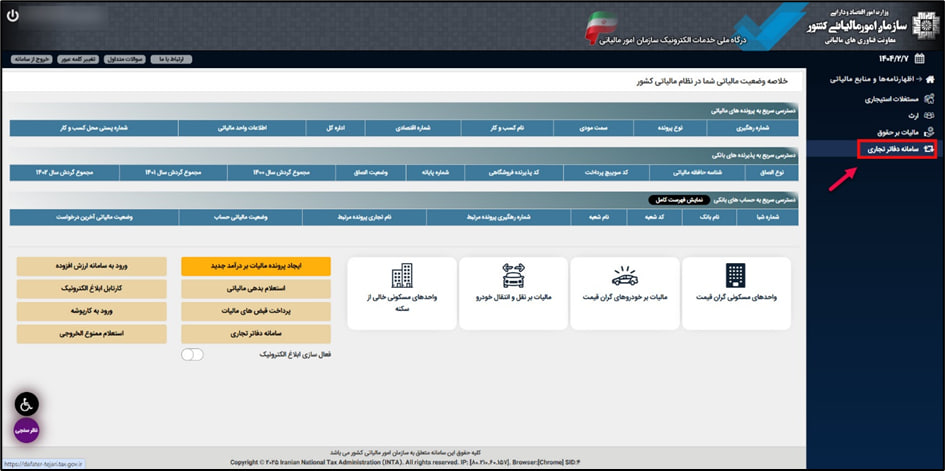Screen dimensions: 945x471
Task: Click the تغییر کلمه عبور button
Action: [78, 59]
